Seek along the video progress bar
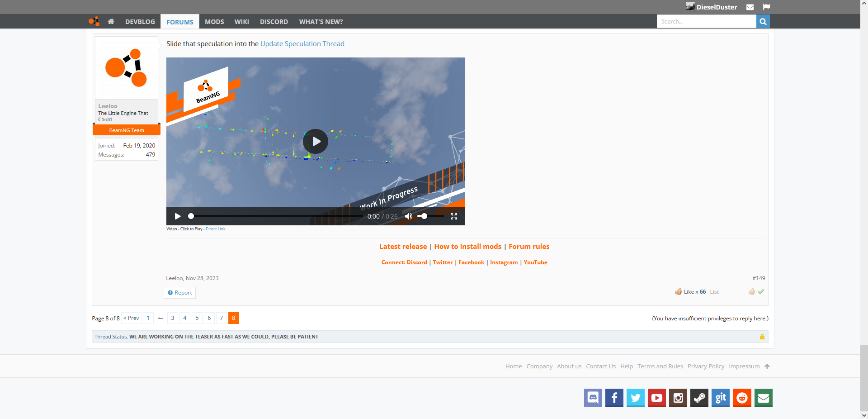The width and height of the screenshot is (868, 419). (276, 216)
